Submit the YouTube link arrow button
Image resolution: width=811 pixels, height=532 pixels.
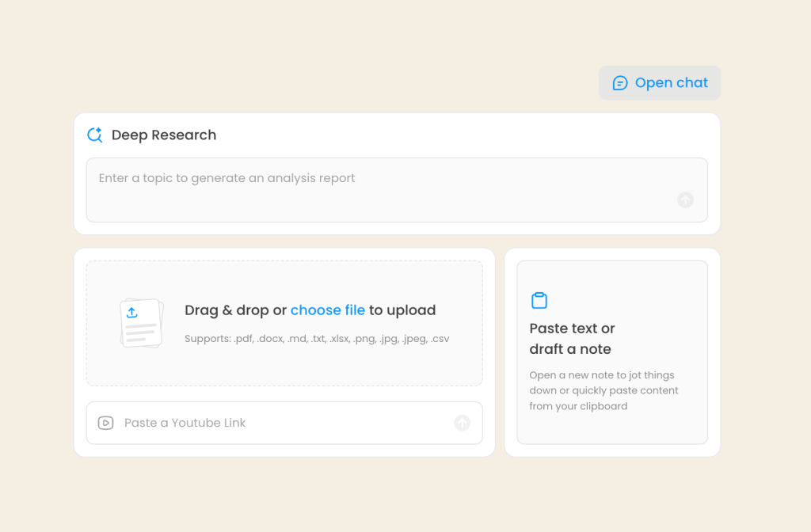pos(462,423)
